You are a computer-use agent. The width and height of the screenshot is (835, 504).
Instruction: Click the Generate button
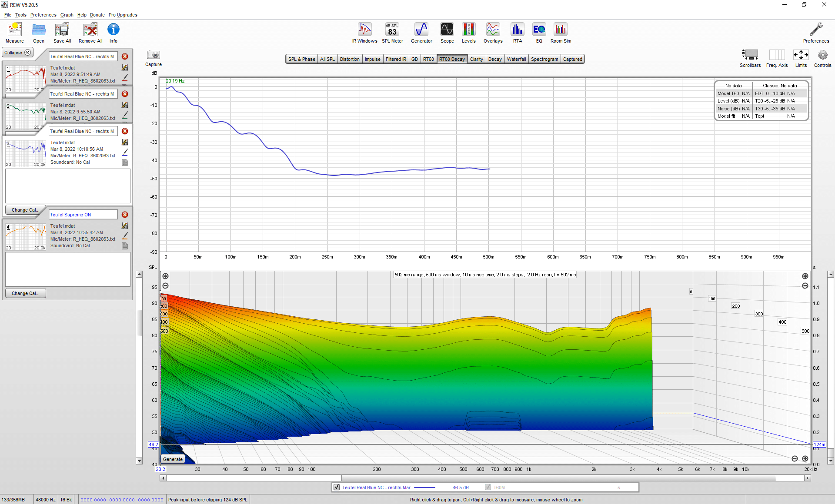click(173, 459)
